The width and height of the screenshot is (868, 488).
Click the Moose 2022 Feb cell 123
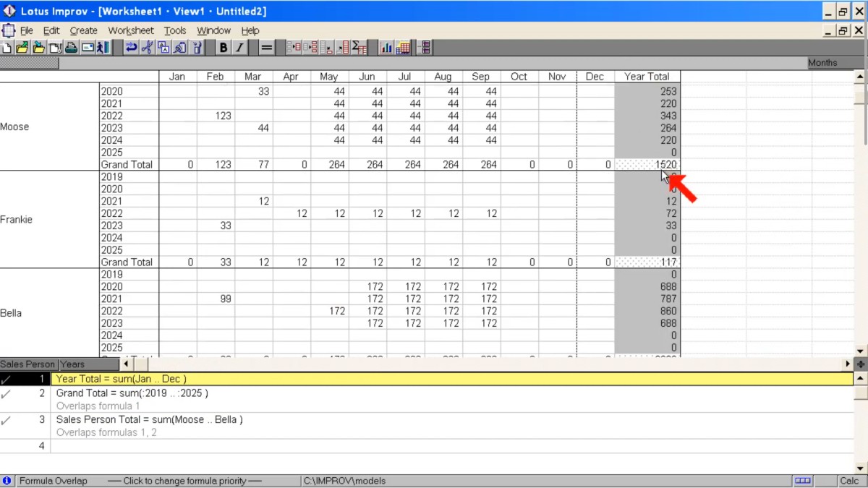click(x=216, y=116)
